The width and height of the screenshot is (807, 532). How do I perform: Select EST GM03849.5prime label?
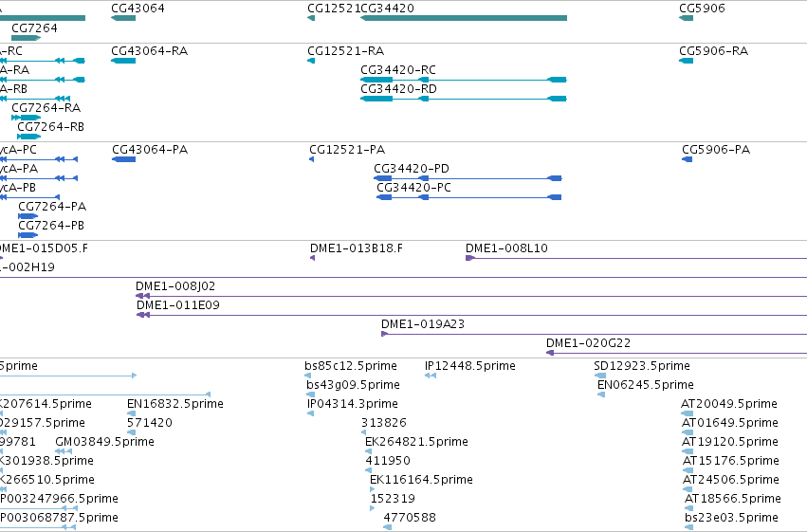click(105, 443)
